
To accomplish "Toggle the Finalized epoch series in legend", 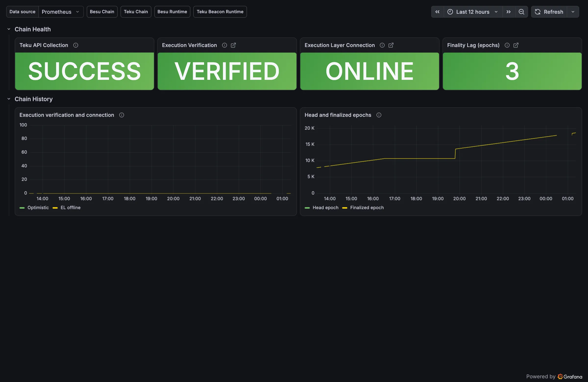I will coord(367,208).
